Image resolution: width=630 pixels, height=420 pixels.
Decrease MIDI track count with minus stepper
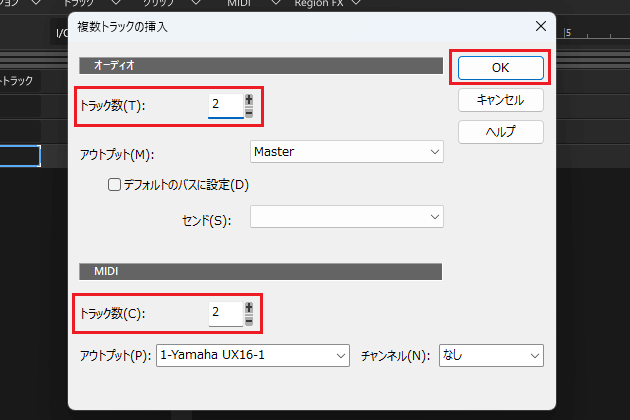pyautogui.click(x=249, y=320)
